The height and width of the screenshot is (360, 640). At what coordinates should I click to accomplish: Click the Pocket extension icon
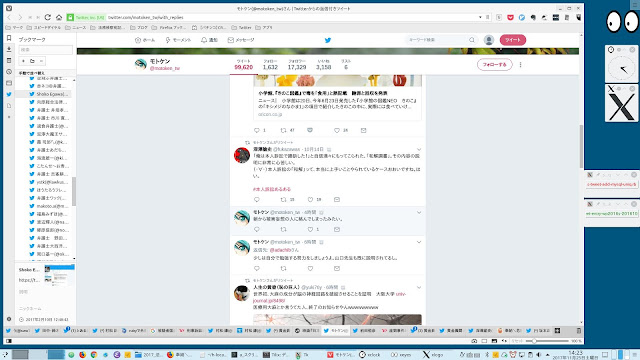point(510,18)
